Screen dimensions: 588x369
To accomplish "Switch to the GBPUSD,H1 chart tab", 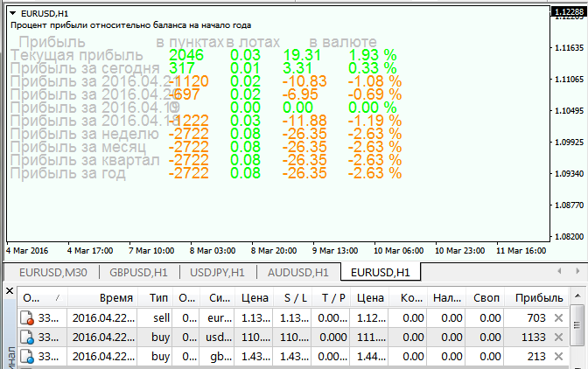I will pos(138,272).
